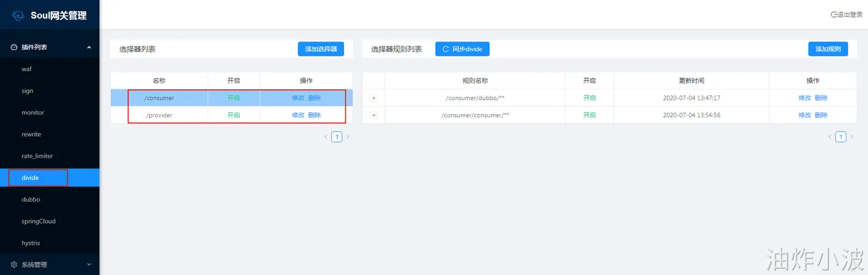Click the plugin list dashboard icon
The height and width of the screenshot is (275, 868).
tap(14, 47)
